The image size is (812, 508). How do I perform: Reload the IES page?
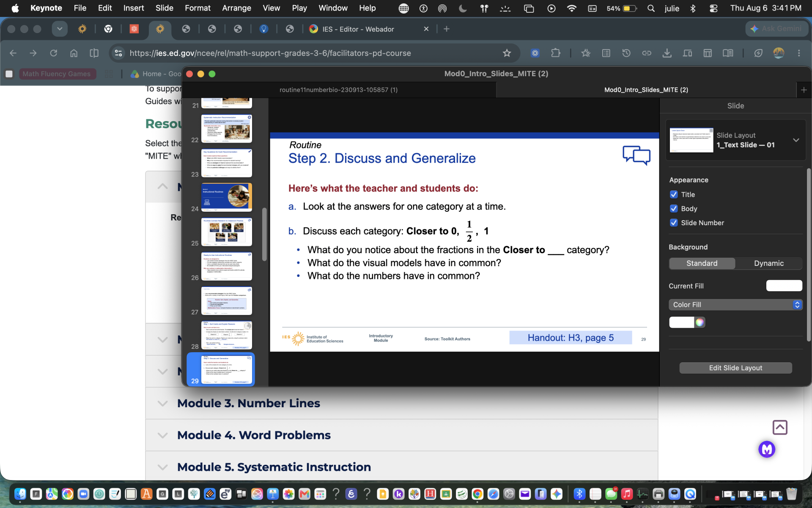point(53,53)
